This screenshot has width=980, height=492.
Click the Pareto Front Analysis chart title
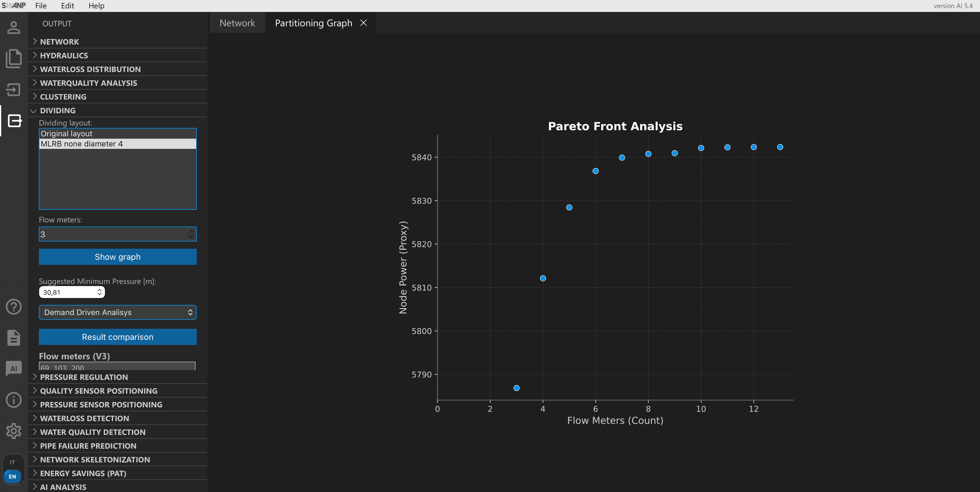pos(615,126)
